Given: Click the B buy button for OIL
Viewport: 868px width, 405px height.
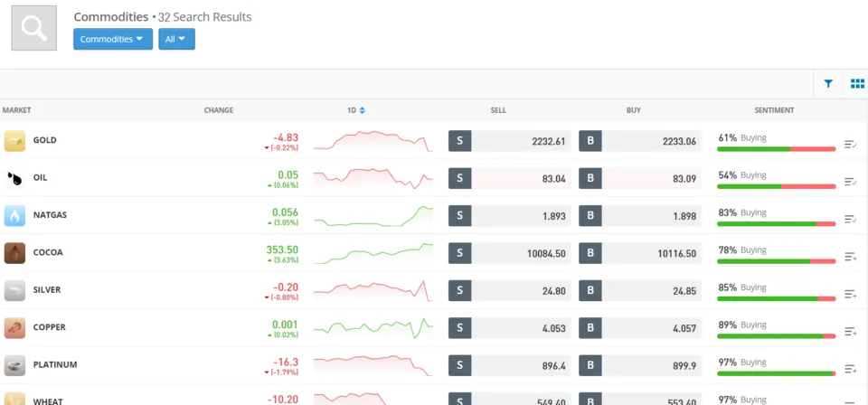Looking at the screenshot, I should tap(590, 179).
